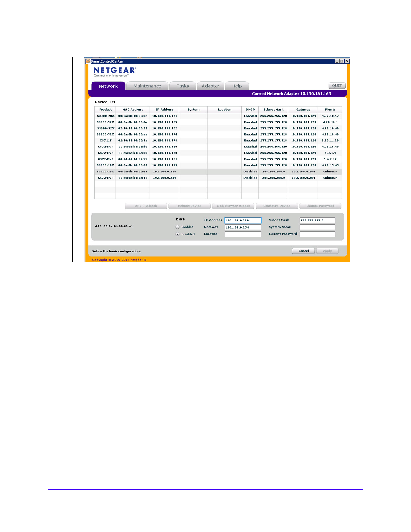The height and width of the screenshot is (532, 411).
Task: Sort by the MAC Address column header
Action: 133,110
